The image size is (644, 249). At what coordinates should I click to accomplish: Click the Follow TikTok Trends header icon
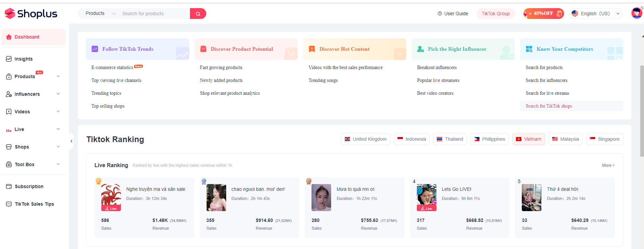pos(95,49)
